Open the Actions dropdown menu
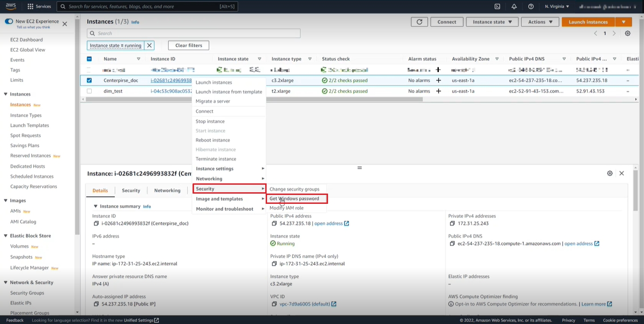Image resolution: width=644 pixels, height=324 pixels. (x=540, y=22)
